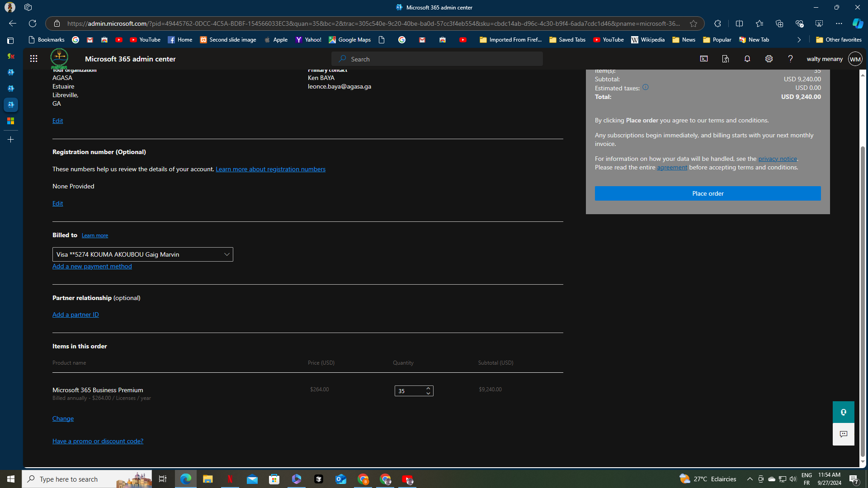
Task: Open Edge settings and more menu
Action: [x=839, y=23]
